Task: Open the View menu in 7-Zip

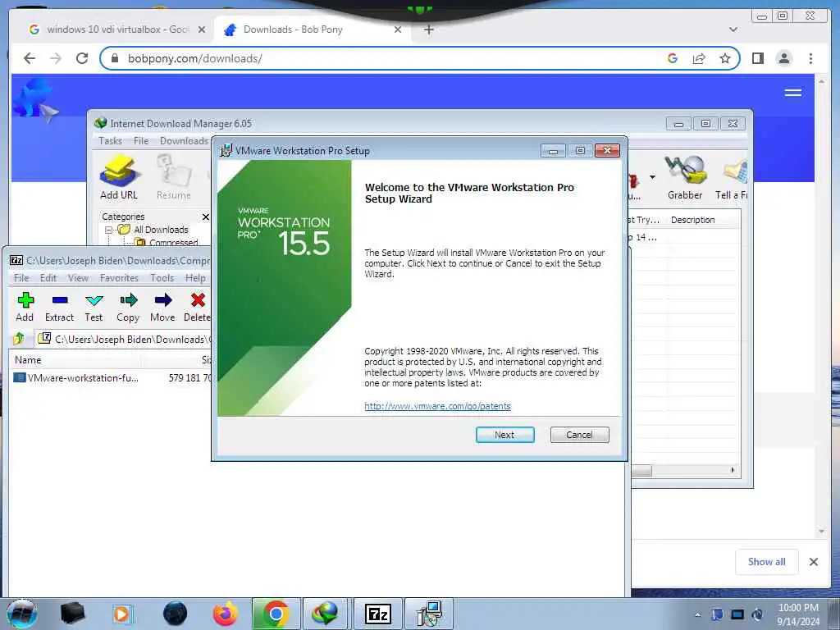Action: 78,277
